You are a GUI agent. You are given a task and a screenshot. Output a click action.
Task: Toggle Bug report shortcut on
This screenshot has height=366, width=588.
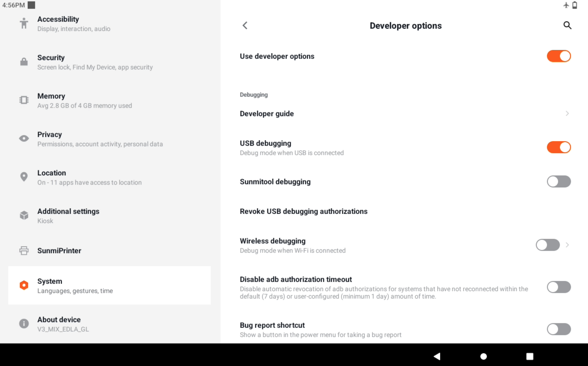558,329
